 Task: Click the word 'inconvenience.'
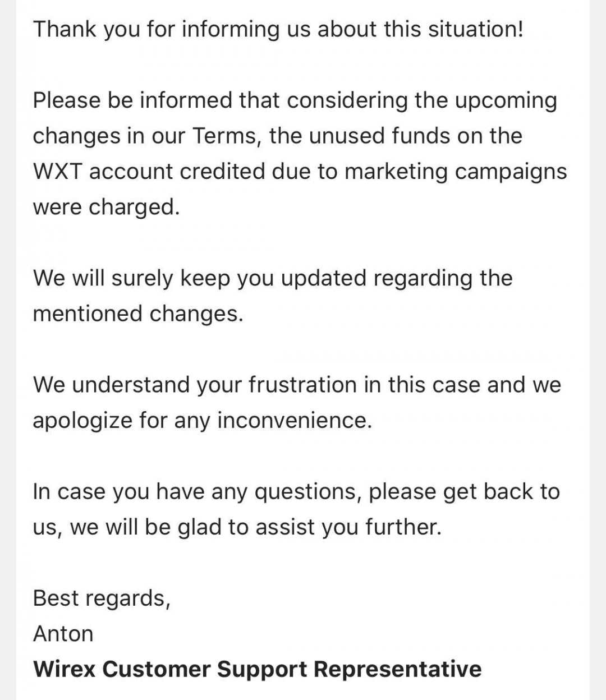(x=295, y=420)
